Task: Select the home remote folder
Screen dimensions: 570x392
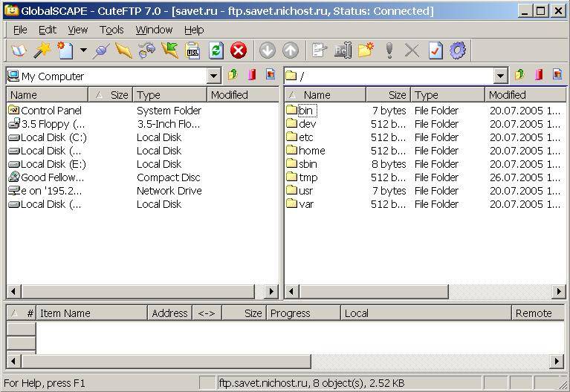Action: (305, 151)
